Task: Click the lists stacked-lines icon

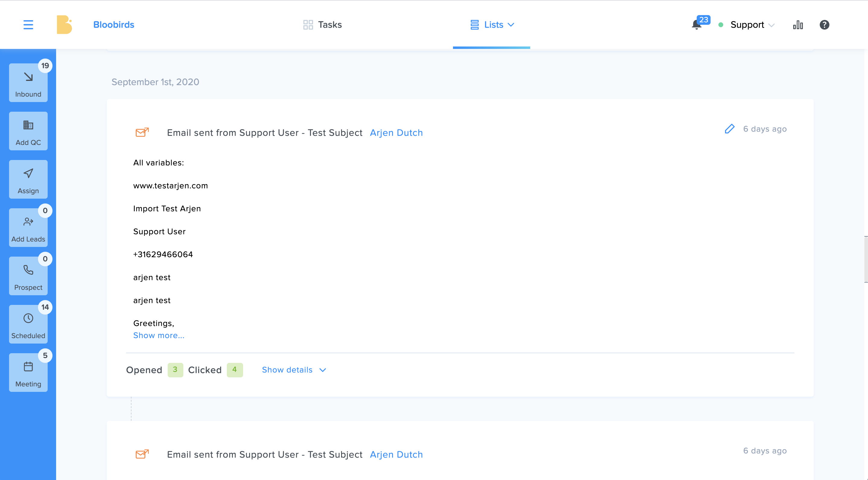Action: (474, 25)
